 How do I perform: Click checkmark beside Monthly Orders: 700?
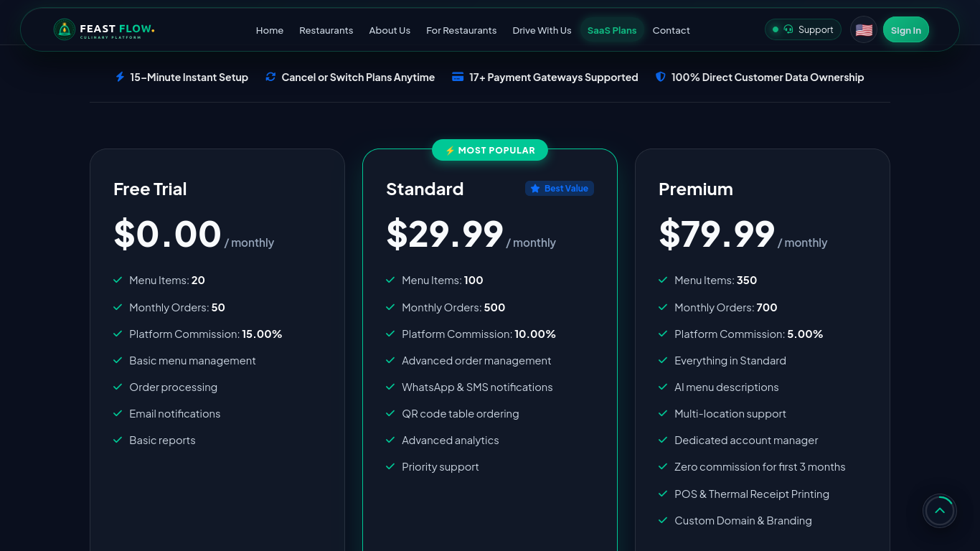tap(663, 307)
